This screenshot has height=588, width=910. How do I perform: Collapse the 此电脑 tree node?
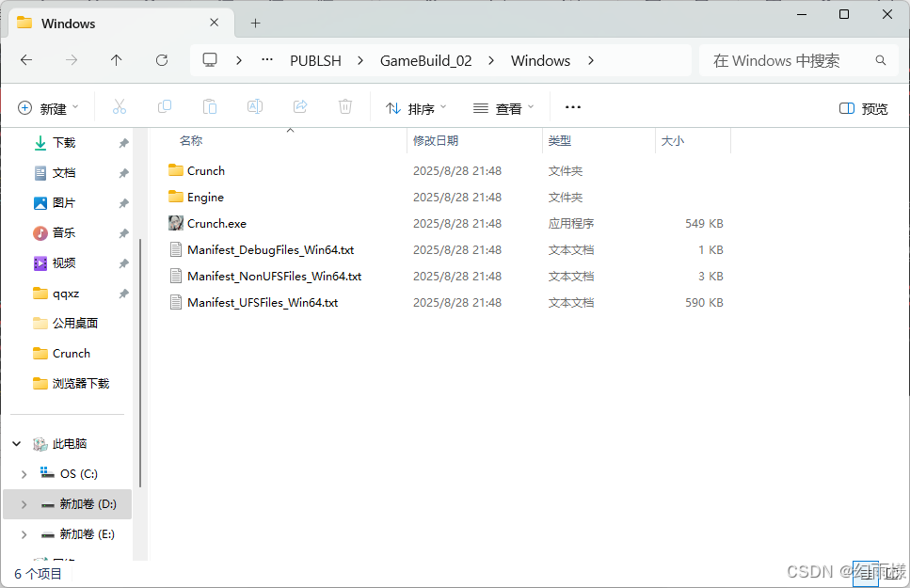pos(17,444)
